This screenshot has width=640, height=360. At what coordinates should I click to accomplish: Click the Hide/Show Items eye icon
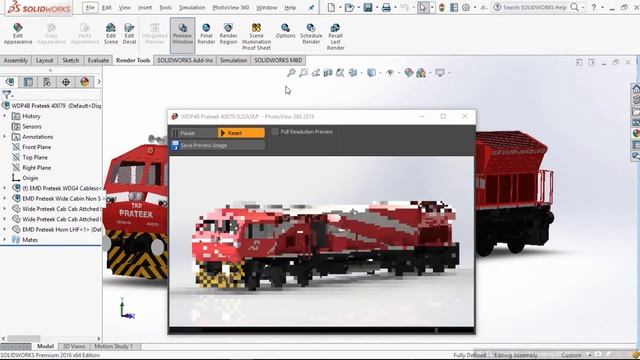(x=390, y=73)
